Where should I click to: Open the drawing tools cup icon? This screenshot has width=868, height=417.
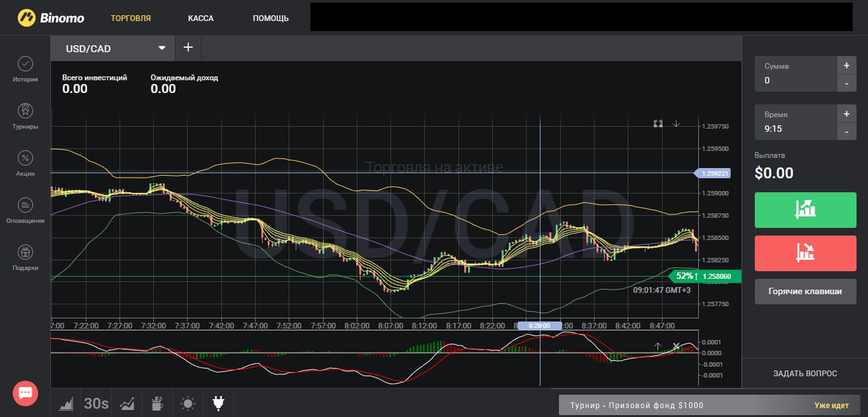point(157,403)
